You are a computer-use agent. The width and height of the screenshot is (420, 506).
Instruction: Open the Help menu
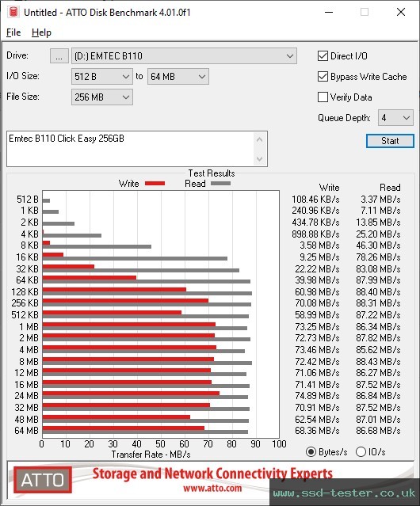[x=41, y=32]
